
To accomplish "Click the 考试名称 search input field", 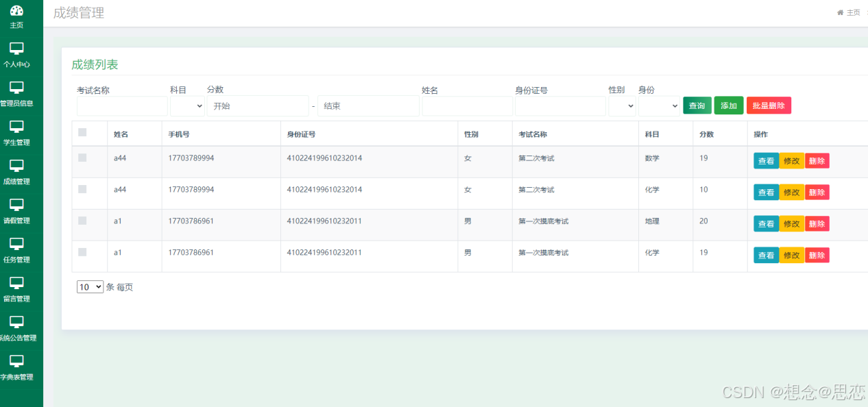I will (x=122, y=106).
